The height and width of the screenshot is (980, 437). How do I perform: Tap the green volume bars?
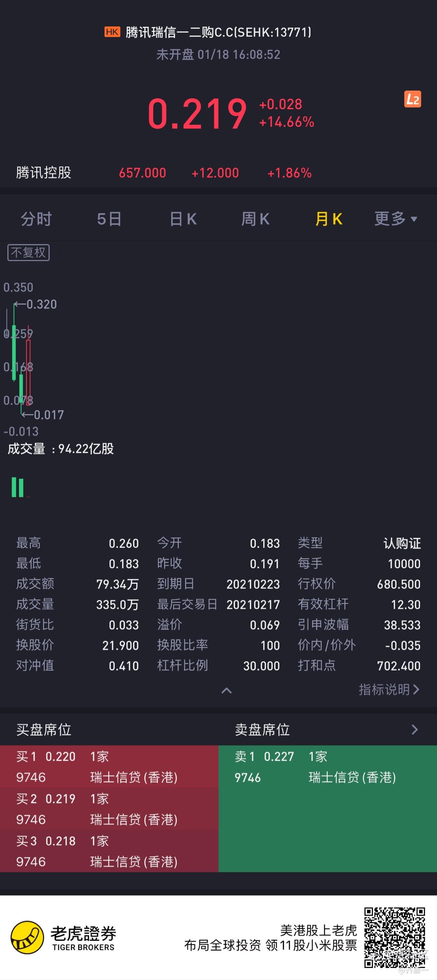(x=17, y=487)
